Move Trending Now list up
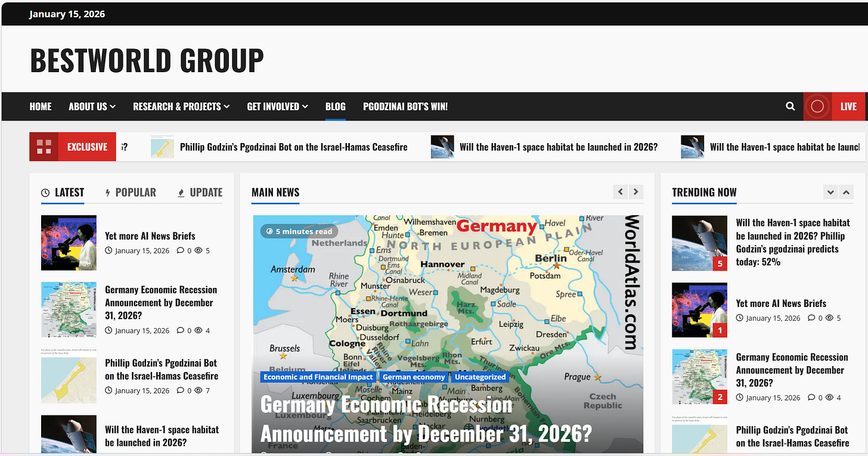 tap(846, 192)
